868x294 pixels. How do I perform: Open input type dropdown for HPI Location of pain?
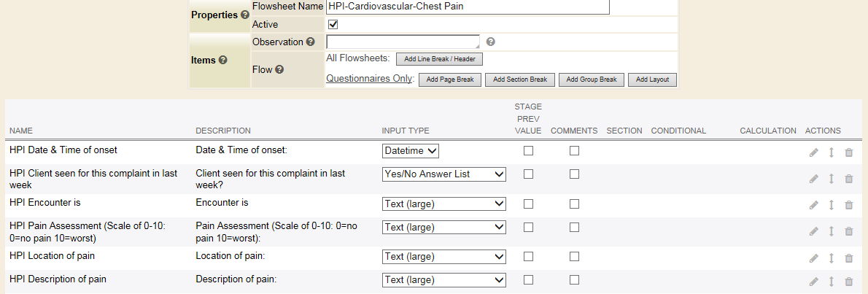[444, 257]
